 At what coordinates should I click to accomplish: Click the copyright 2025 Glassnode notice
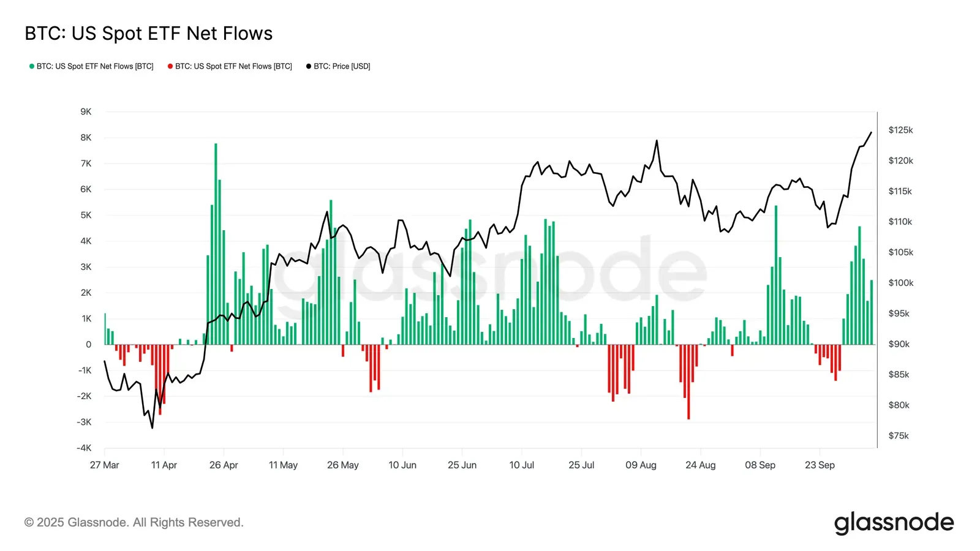pyautogui.click(x=134, y=522)
